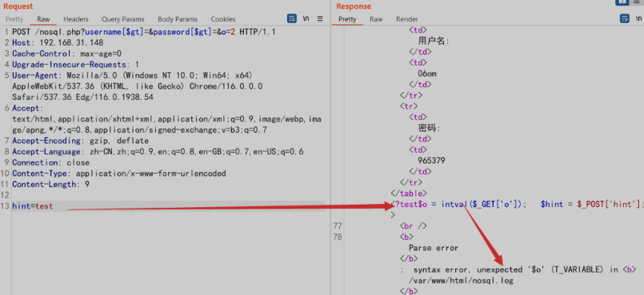Viewport: 644px width, 295px height.
Task: Click HTTP/1.1 in the request line
Action: [x=258, y=32]
